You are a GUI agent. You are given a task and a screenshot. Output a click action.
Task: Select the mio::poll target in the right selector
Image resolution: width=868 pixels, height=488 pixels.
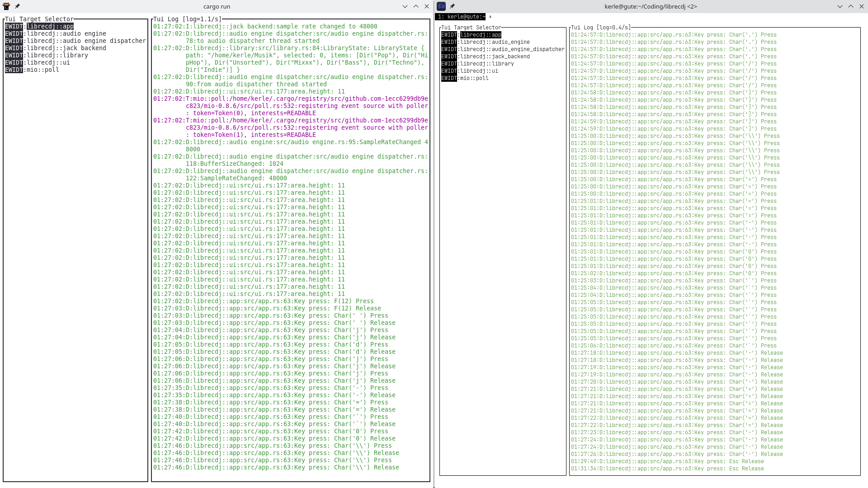(x=473, y=78)
